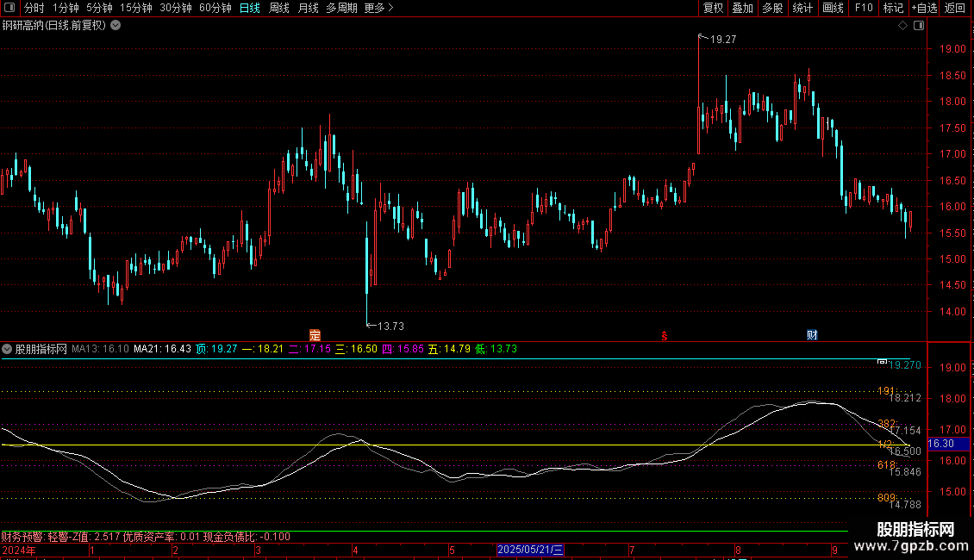Screen dimensions: 974x560
Task: Click the 叠加 overlay button
Action: click(743, 8)
